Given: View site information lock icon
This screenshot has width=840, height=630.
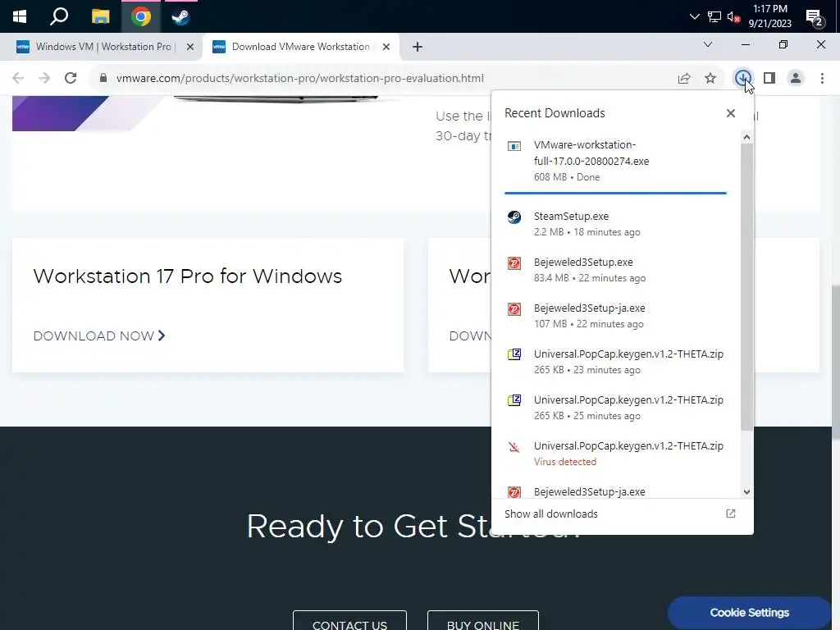Looking at the screenshot, I should 103,78.
